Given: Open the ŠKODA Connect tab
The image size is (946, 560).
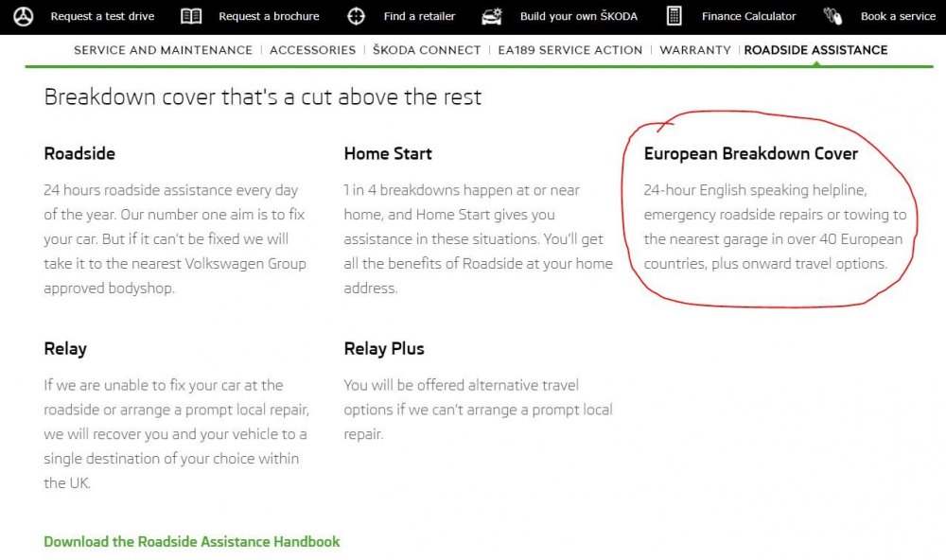Looking at the screenshot, I should tap(427, 50).
